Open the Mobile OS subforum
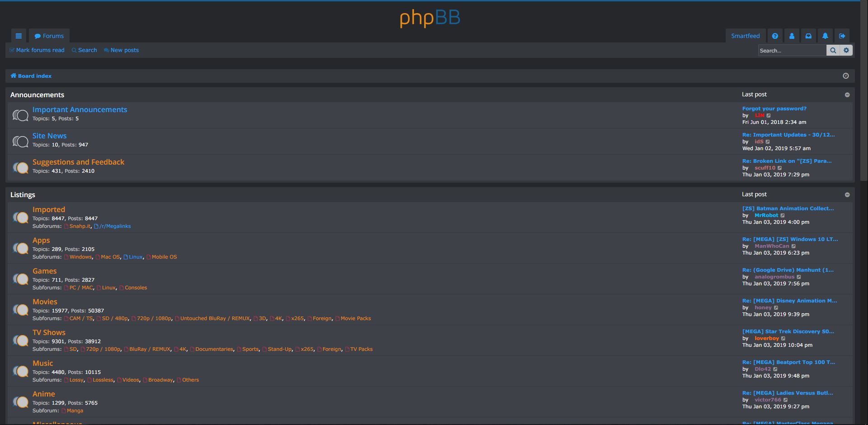868x425 pixels. click(x=162, y=257)
